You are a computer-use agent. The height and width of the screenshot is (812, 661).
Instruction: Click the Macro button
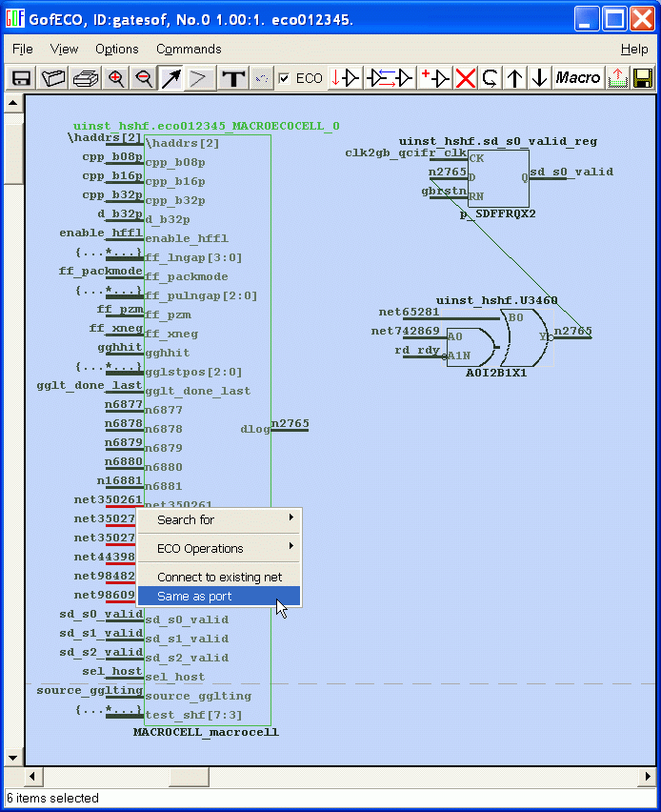[x=577, y=78]
